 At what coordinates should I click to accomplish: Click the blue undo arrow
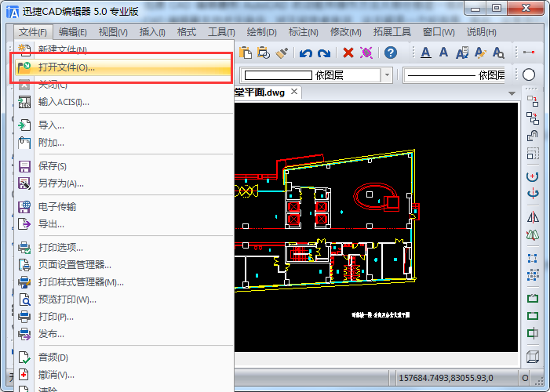point(306,53)
